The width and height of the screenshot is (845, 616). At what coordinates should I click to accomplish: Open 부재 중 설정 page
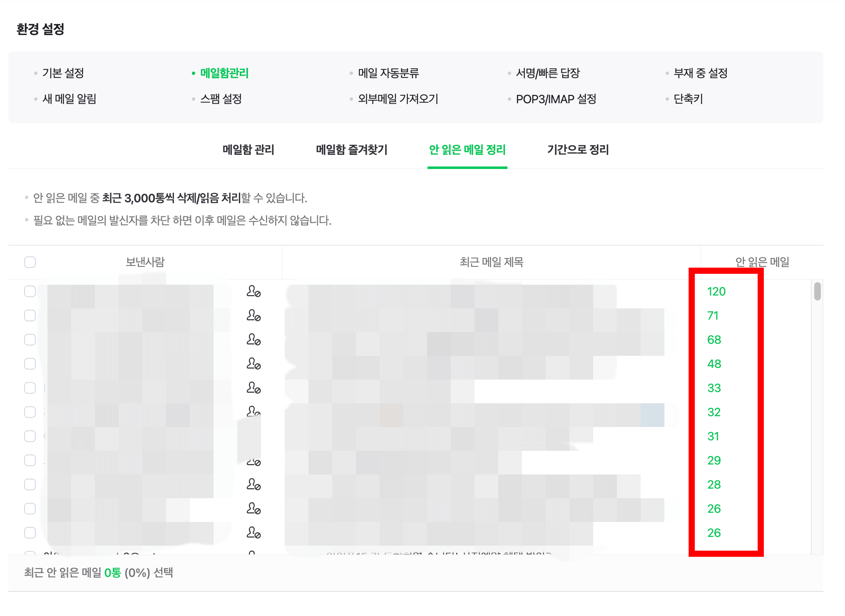pyautogui.click(x=701, y=73)
